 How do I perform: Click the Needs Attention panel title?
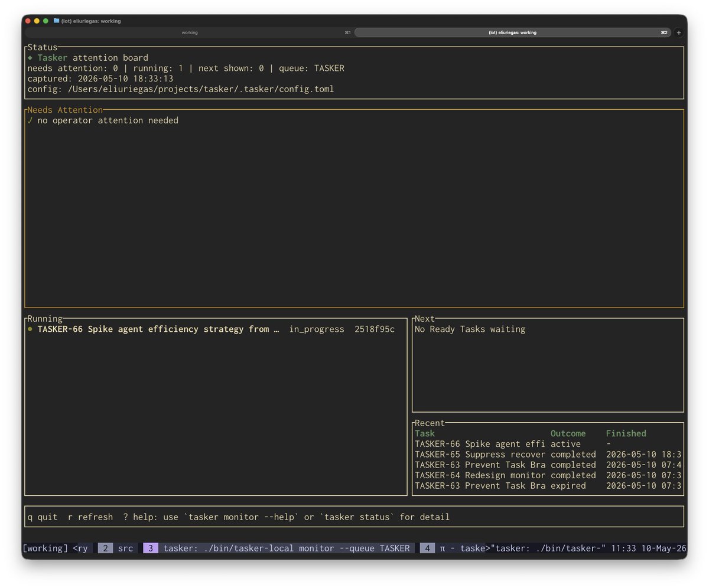(x=65, y=110)
